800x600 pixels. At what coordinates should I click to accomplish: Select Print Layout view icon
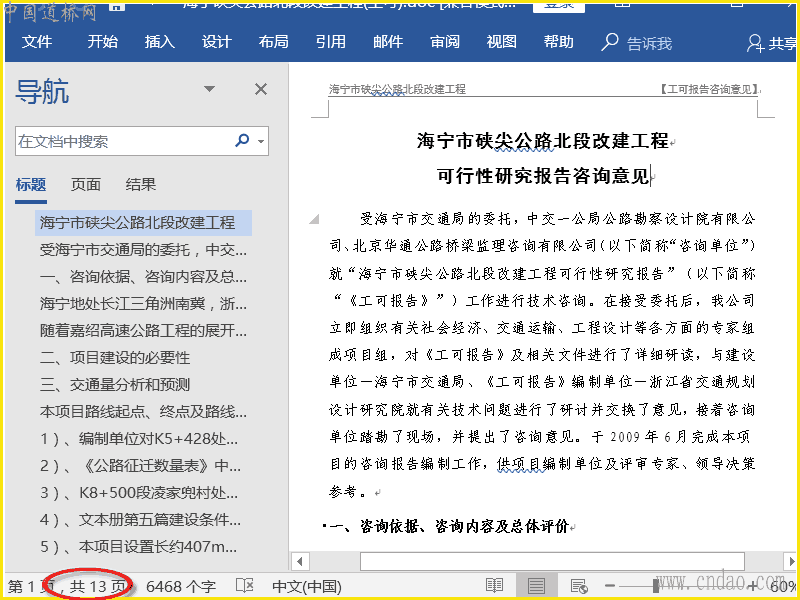point(536,586)
